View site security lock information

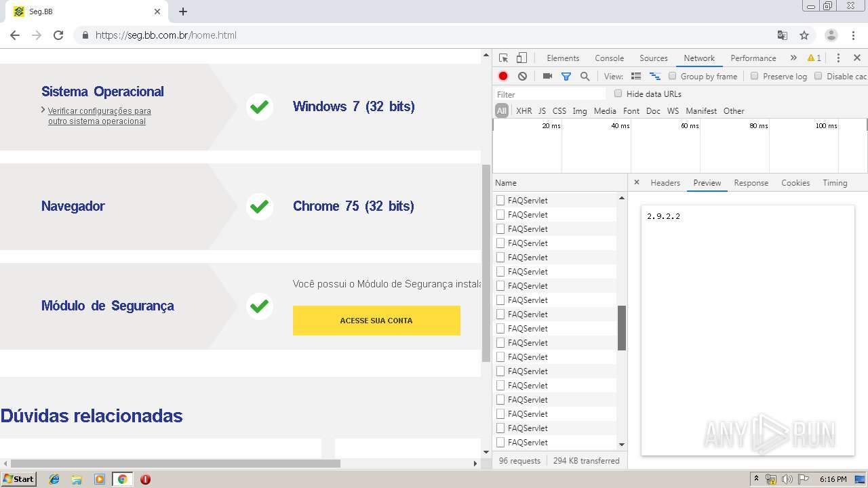coord(85,35)
